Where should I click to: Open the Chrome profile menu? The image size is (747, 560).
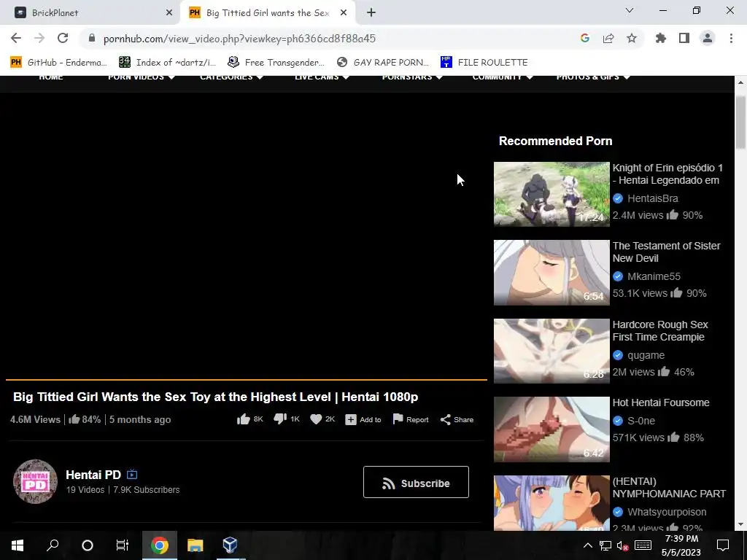tap(708, 38)
